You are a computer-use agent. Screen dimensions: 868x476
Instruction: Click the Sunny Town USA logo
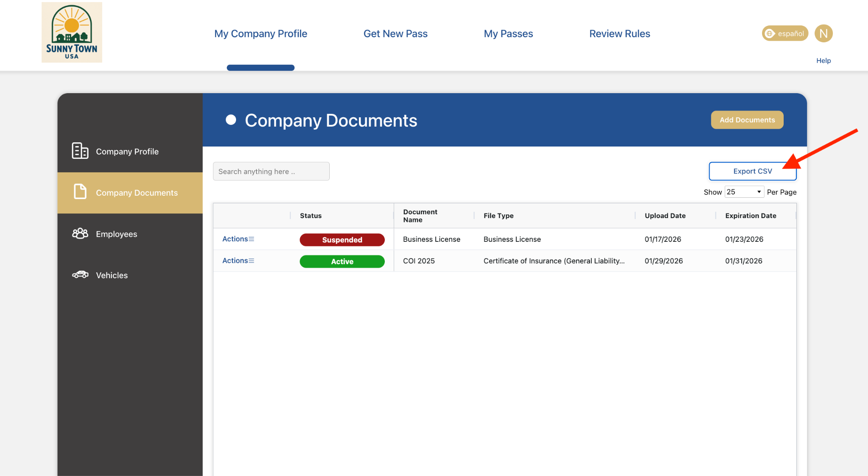point(72,33)
